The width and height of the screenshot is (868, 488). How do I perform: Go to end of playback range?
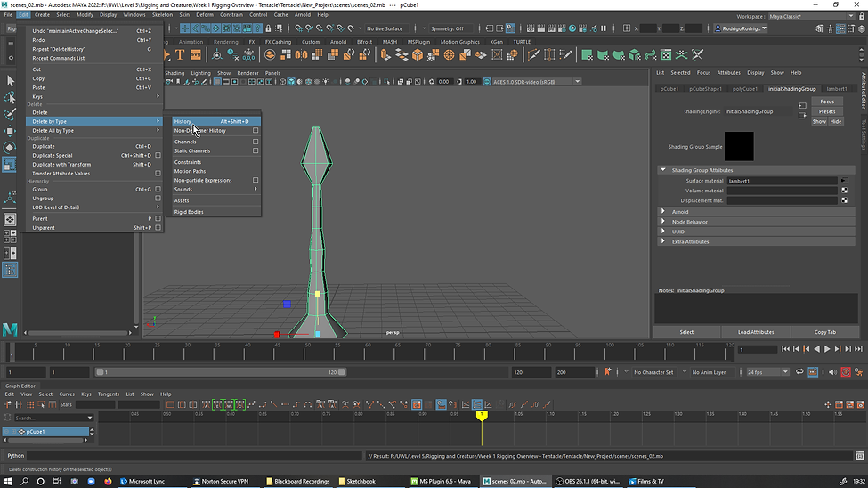[x=858, y=349]
